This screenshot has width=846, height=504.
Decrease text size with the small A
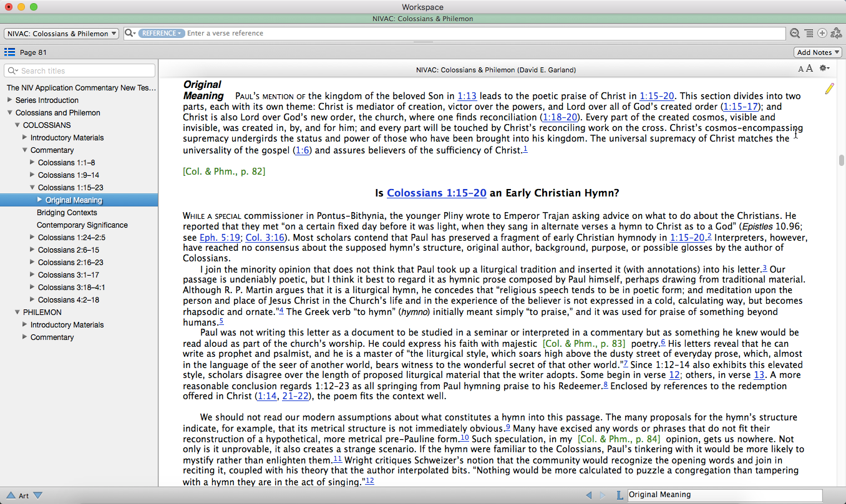pyautogui.click(x=801, y=69)
